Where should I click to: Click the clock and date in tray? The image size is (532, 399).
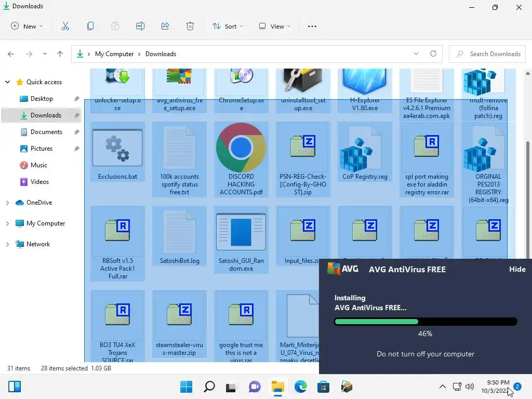coord(495,387)
